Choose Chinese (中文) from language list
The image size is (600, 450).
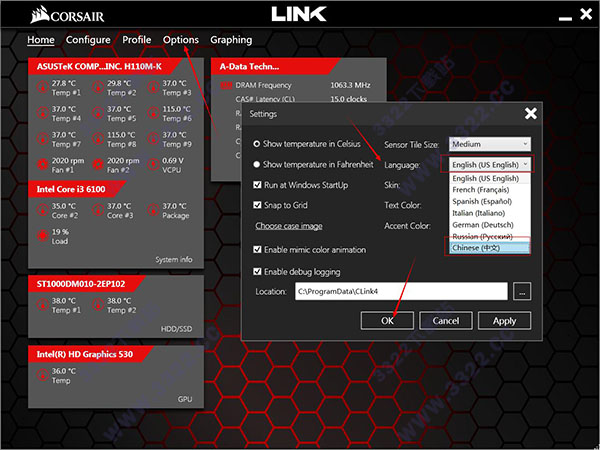point(490,248)
